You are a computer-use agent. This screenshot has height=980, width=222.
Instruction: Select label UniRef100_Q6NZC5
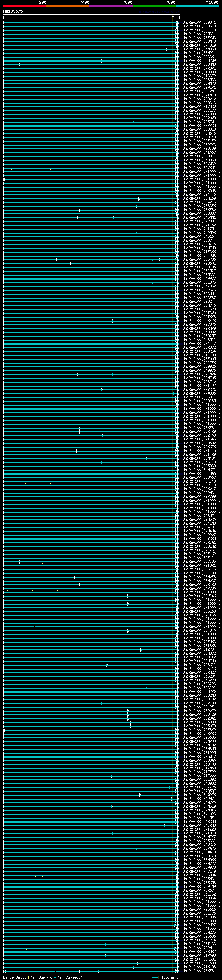(199, 933)
